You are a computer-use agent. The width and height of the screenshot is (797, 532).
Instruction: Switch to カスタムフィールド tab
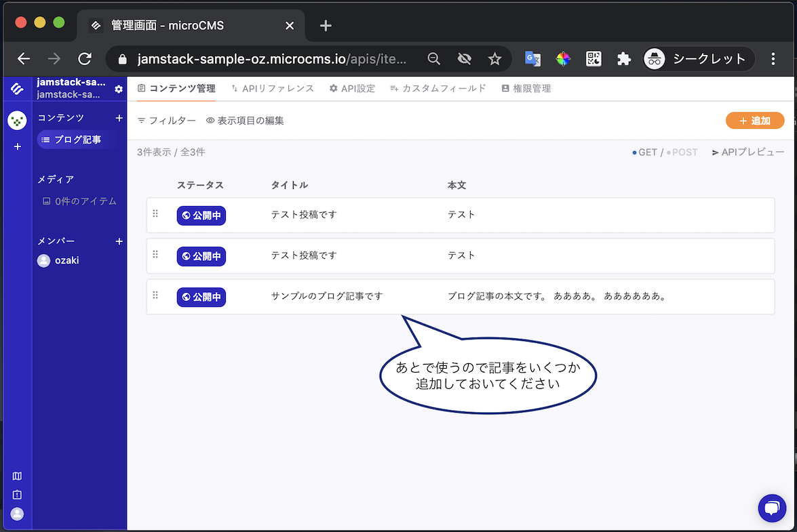[438, 88]
